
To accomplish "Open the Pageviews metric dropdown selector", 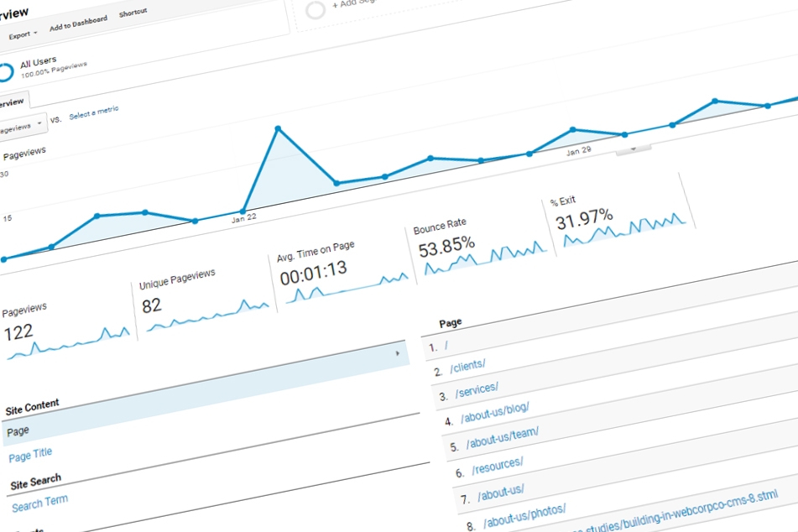I will pyautogui.click(x=20, y=127).
